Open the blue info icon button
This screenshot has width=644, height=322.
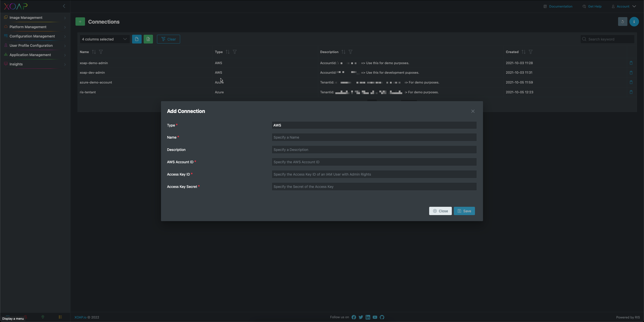(x=634, y=22)
